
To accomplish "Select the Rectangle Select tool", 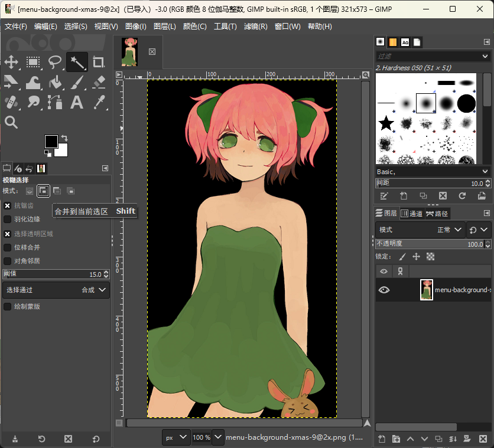I will [33, 62].
